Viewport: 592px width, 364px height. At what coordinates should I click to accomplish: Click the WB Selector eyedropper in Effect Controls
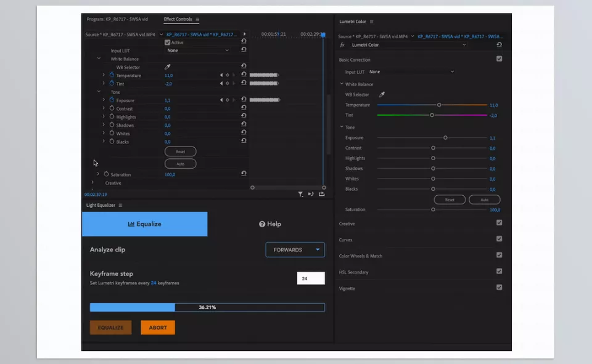pos(167,67)
